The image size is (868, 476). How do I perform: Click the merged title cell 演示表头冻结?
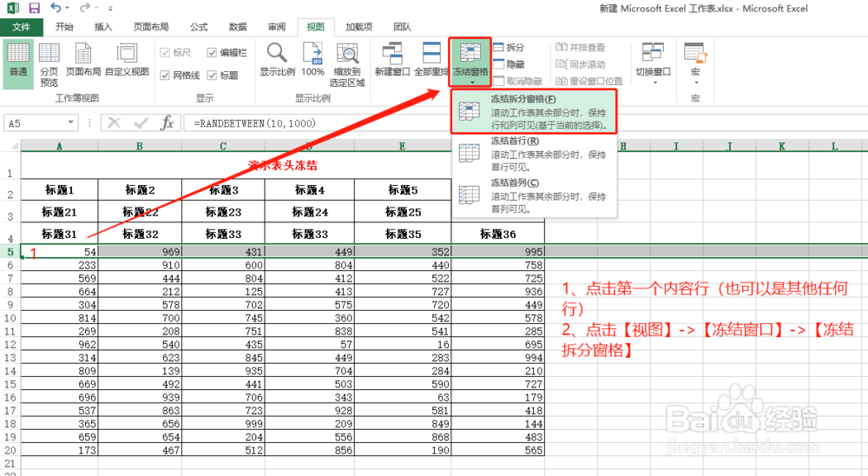click(282, 165)
